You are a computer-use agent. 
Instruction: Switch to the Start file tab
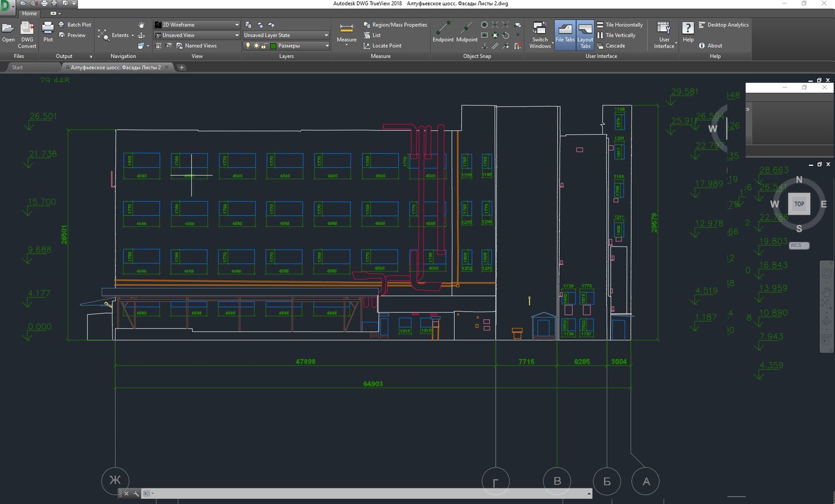pyautogui.click(x=17, y=68)
